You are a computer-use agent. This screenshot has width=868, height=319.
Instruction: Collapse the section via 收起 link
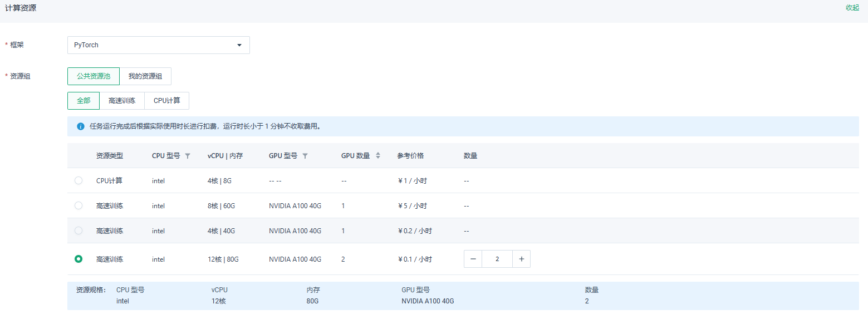point(852,8)
